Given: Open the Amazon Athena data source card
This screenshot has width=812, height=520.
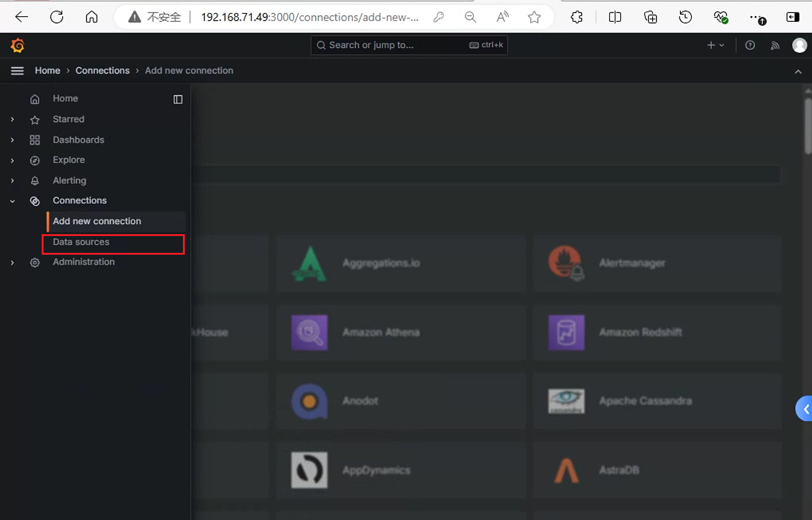Looking at the screenshot, I should pos(401,332).
